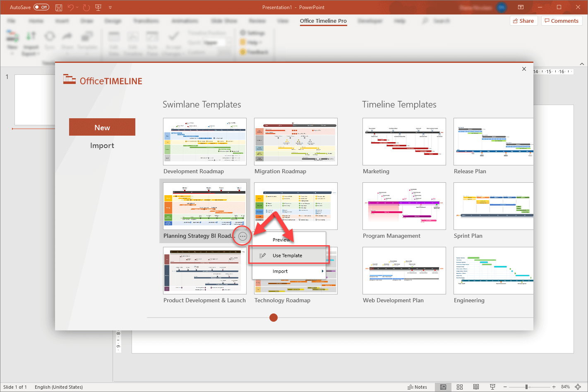Switch to Slide Sorter view icon

[460, 387]
